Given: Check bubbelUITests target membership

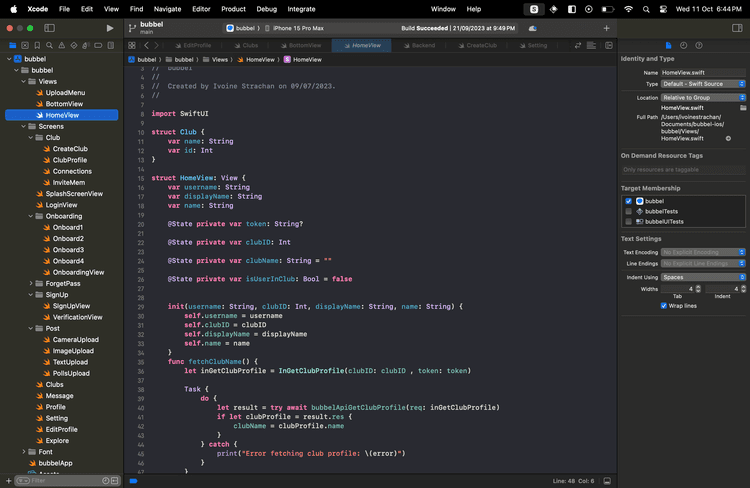Looking at the screenshot, I should 628,222.
